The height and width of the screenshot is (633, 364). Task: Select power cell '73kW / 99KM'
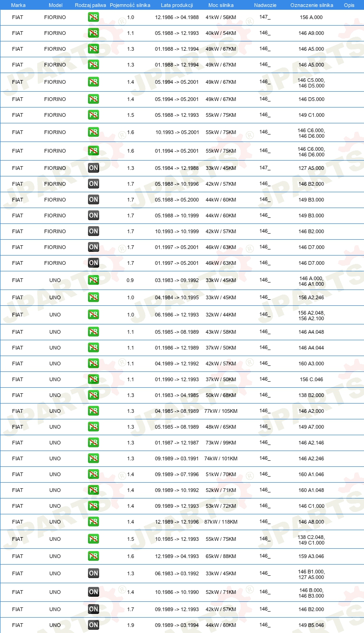point(221,443)
